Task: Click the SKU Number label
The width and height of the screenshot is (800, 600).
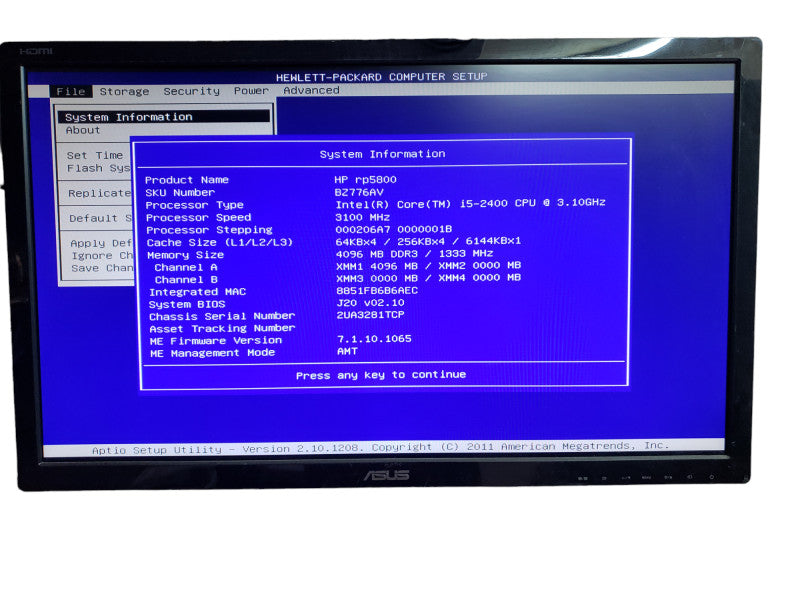Action: click(x=180, y=192)
